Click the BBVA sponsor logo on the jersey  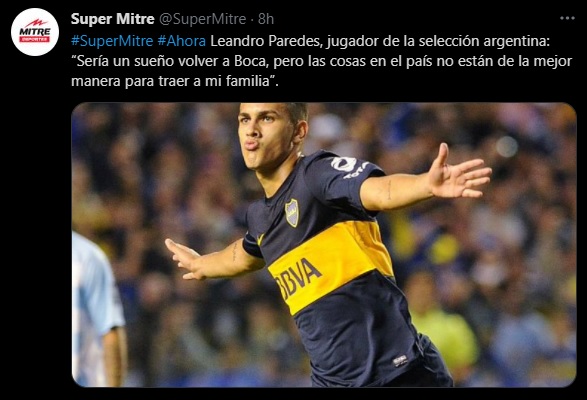tap(298, 278)
